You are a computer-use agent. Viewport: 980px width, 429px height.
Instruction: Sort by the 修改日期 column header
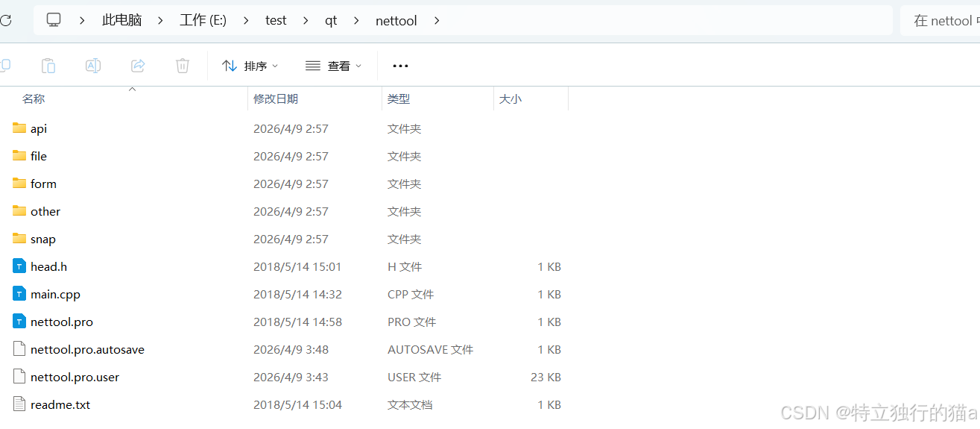[x=276, y=98]
